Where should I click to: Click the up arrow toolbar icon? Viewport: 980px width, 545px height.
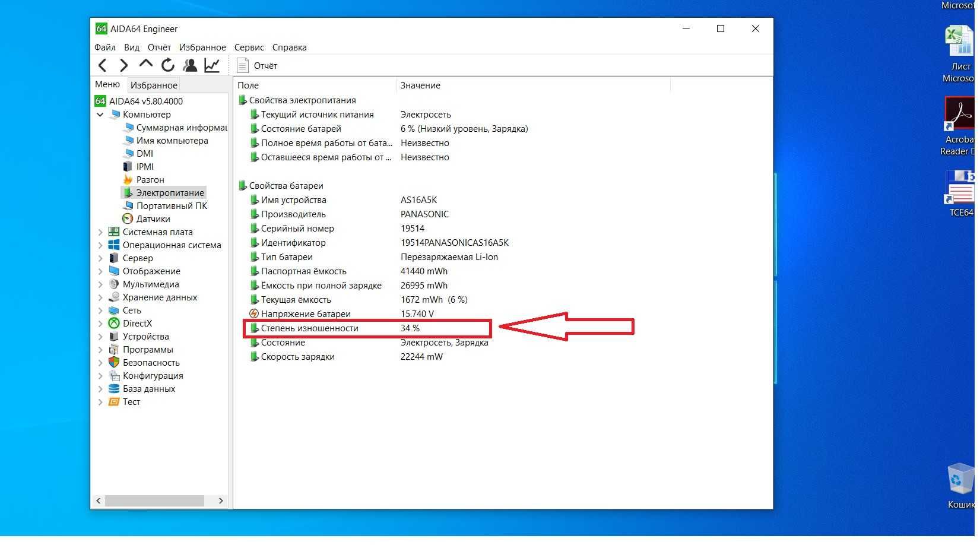145,64
